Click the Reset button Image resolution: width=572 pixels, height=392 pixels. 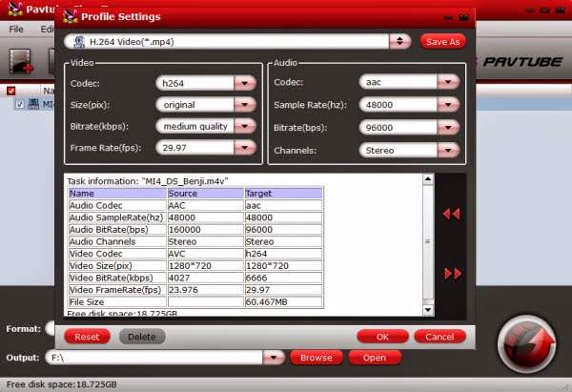click(87, 337)
